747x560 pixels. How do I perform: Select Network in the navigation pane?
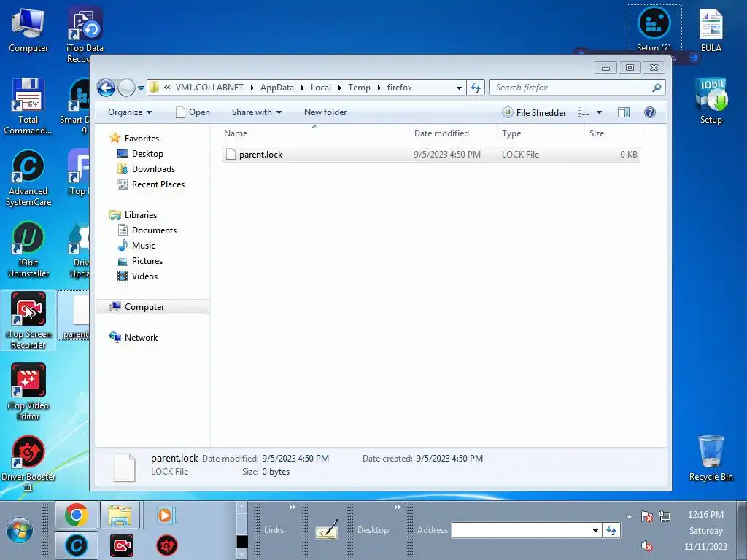[141, 337]
